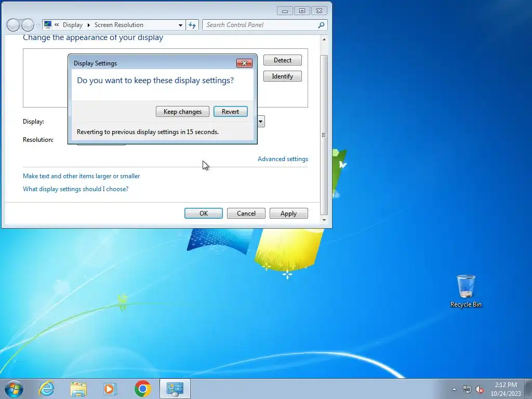This screenshot has height=399, width=532.
Task: Open the Windows Start menu
Action: tap(14, 389)
